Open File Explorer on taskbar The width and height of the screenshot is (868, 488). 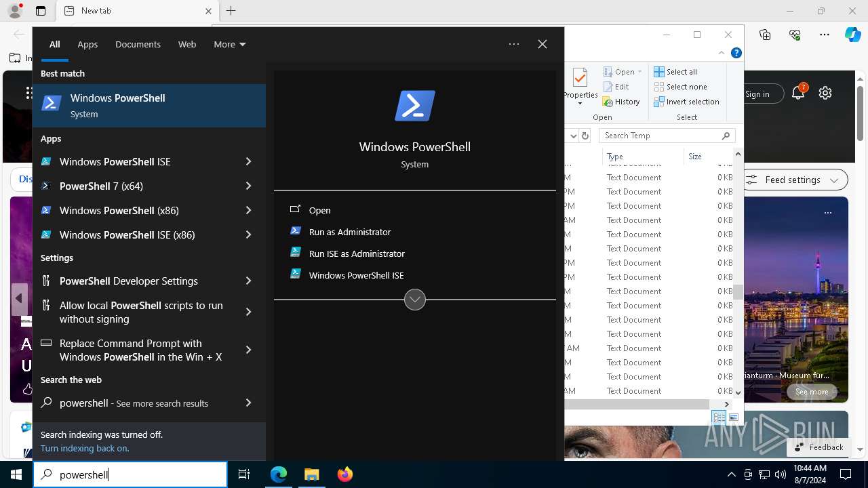[312, 474]
